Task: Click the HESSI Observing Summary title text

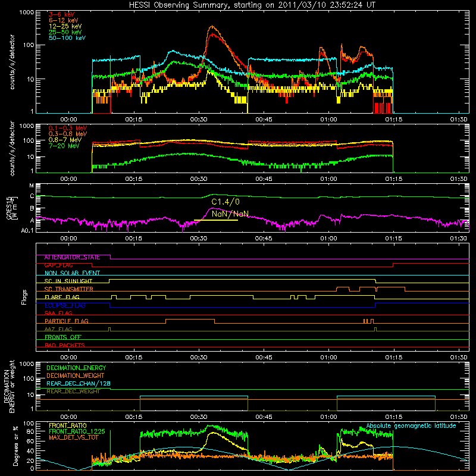Action: (x=252, y=5)
